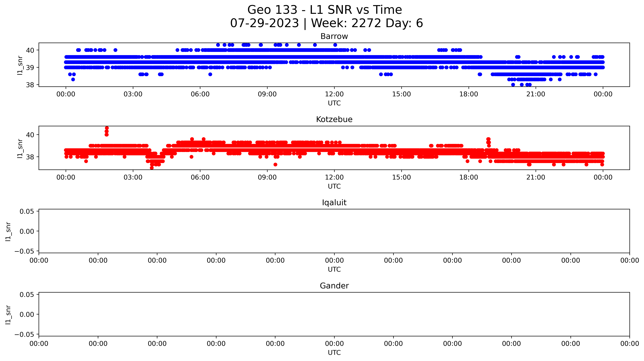Image resolution: width=644 pixels, height=361 pixels.
Task: Click the 21:00 tick label on Barrow plot
Action: 536,94
